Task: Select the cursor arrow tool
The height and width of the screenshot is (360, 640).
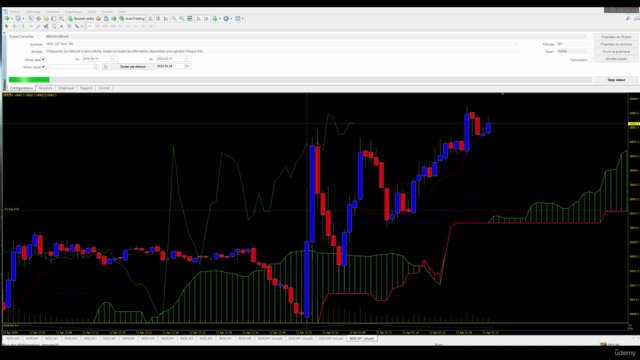Action: pyautogui.click(x=7, y=26)
